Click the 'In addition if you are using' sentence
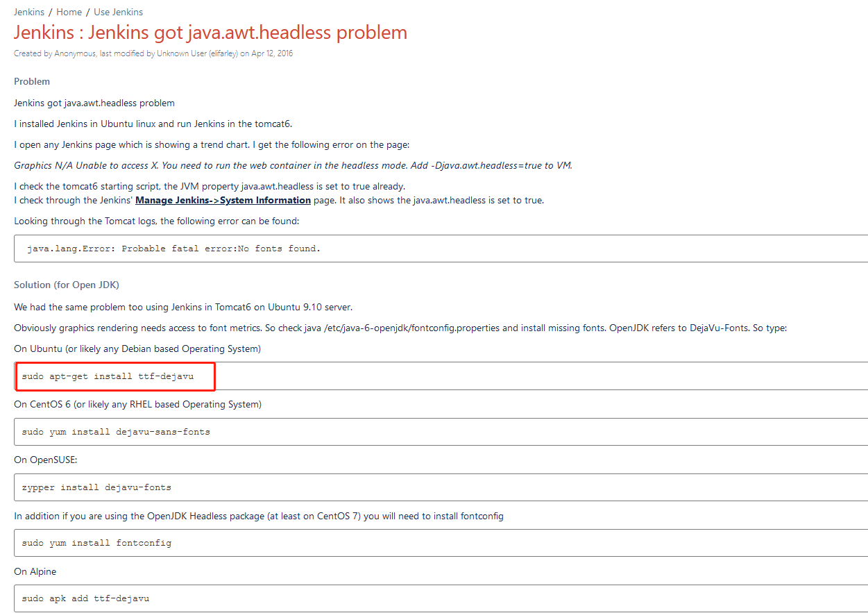This screenshot has height=613, width=868. click(x=259, y=516)
